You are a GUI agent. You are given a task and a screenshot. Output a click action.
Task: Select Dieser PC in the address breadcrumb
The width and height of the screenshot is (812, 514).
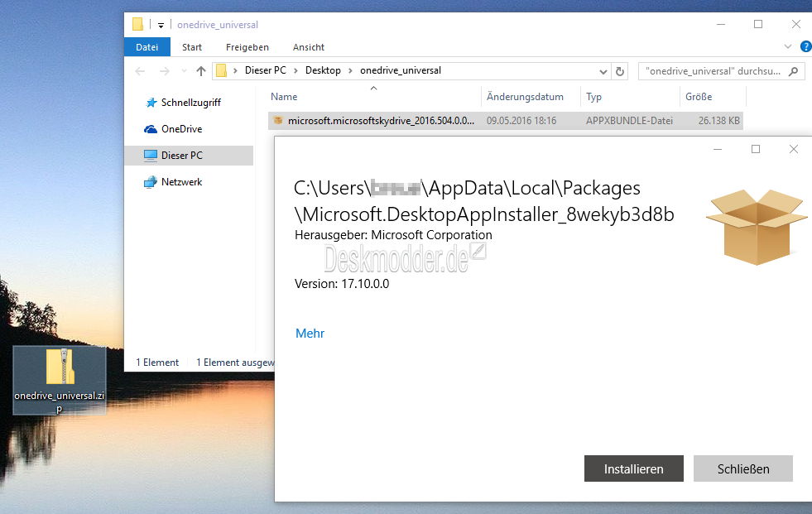pyautogui.click(x=265, y=70)
